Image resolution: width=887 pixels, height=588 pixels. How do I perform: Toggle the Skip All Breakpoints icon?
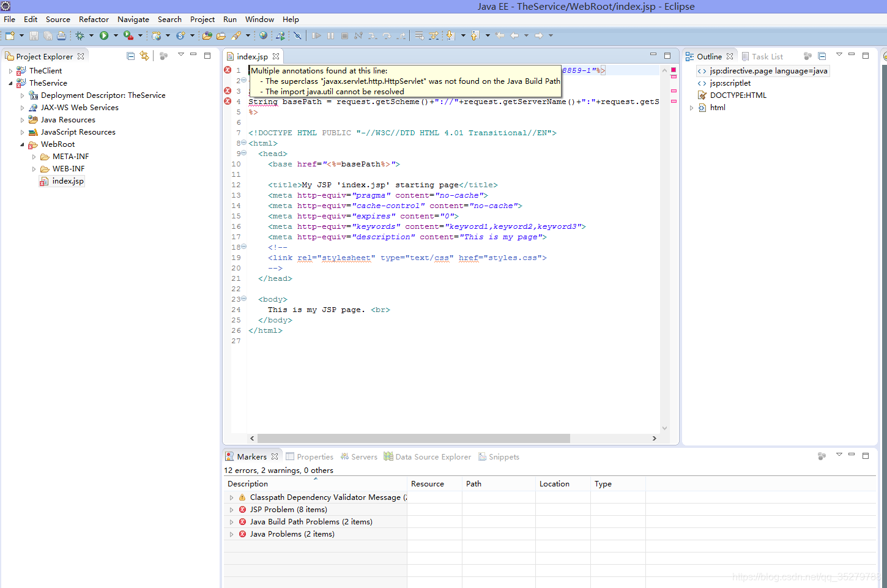[x=296, y=35]
